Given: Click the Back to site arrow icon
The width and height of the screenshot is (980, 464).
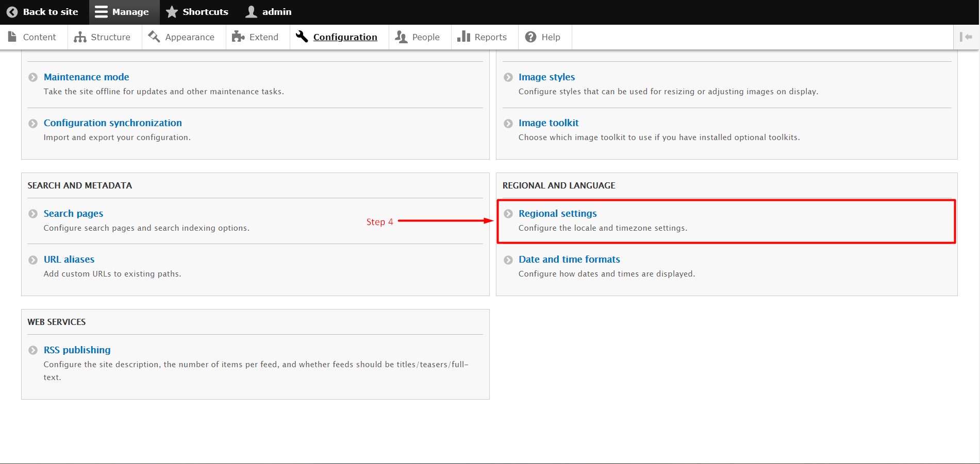Looking at the screenshot, I should pos(12,12).
